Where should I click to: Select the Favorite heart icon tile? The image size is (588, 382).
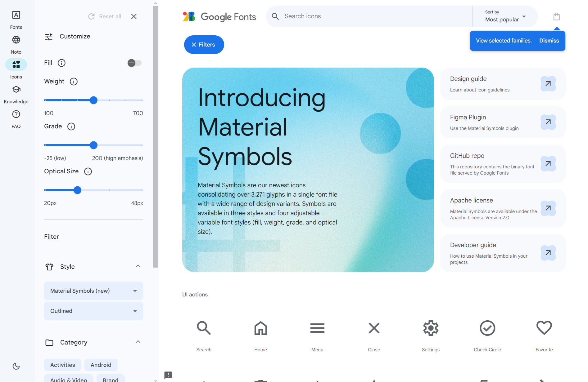tap(544, 336)
